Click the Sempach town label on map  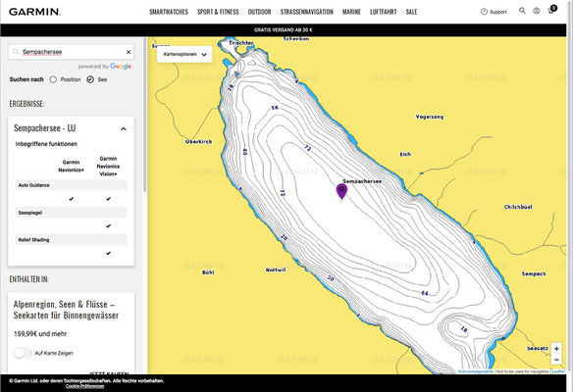tap(534, 273)
